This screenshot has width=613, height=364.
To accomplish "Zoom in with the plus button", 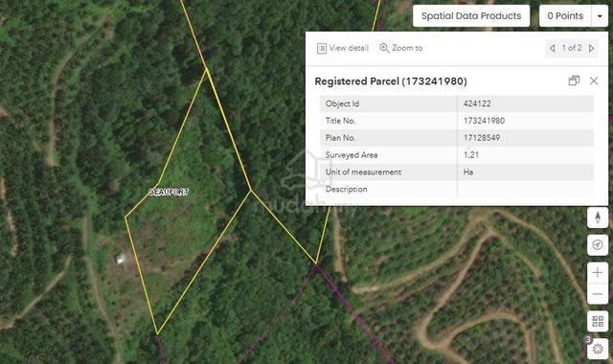I will pyautogui.click(x=598, y=272).
